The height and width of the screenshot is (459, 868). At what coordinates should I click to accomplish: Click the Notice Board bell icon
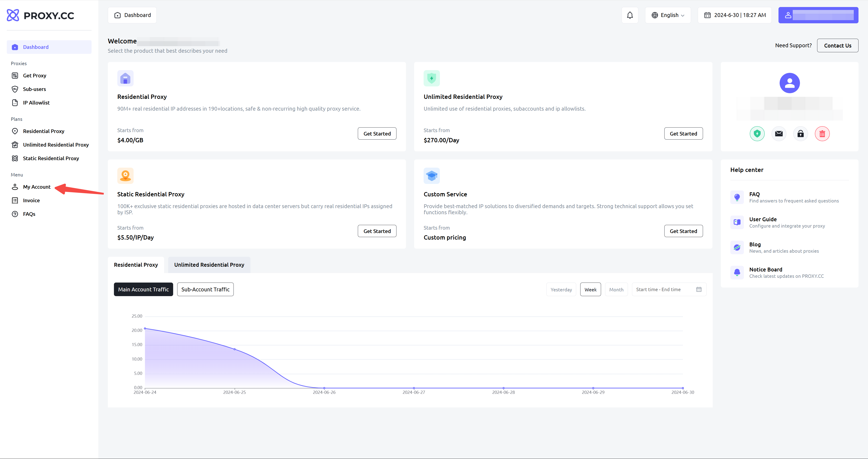[x=737, y=273]
